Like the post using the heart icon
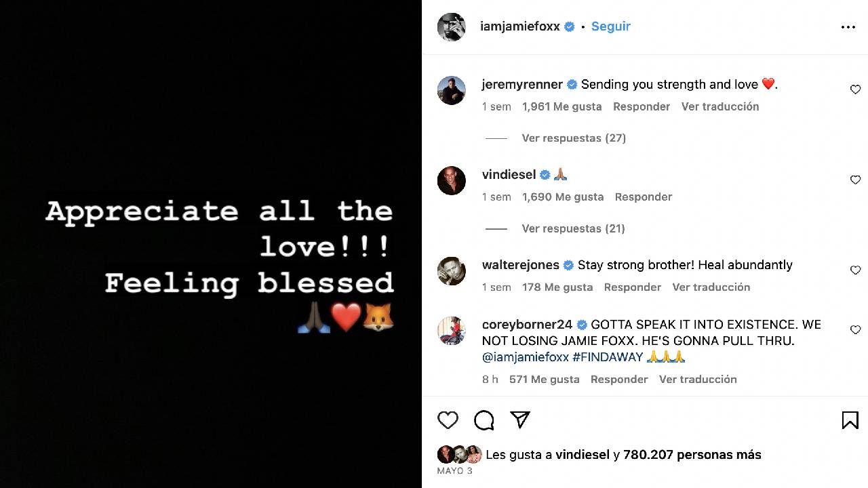 448,420
